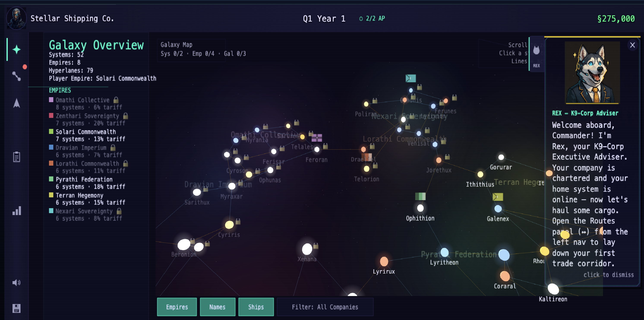Click the Nexari Sovereignty teal flag marker
644x320 pixels.
coord(410,78)
